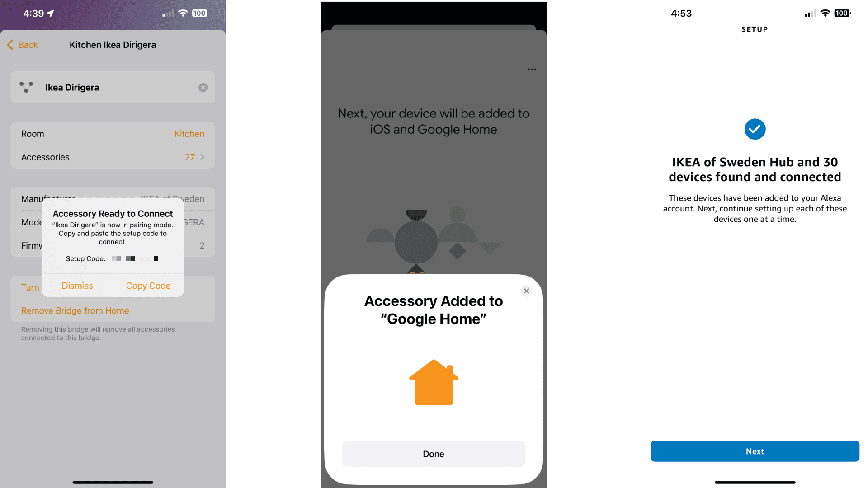Screen dimensions: 868x488
Task: Tap Dismiss to close pairing dialog
Action: point(76,286)
